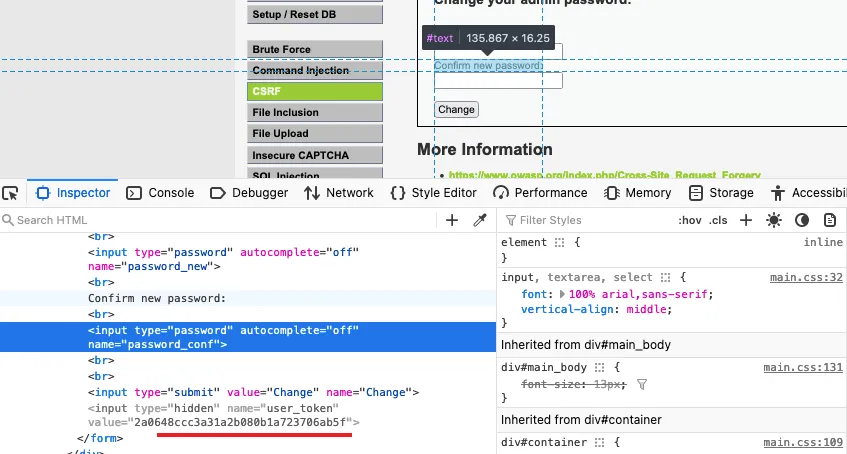The image size is (847, 454).
Task: Open the Setup / Reset DB menu item
Action: (x=315, y=15)
